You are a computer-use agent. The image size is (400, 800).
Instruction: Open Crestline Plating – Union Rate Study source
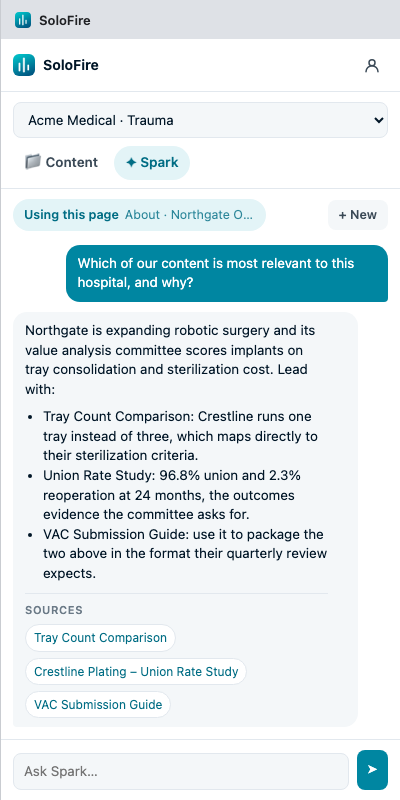pos(136,671)
